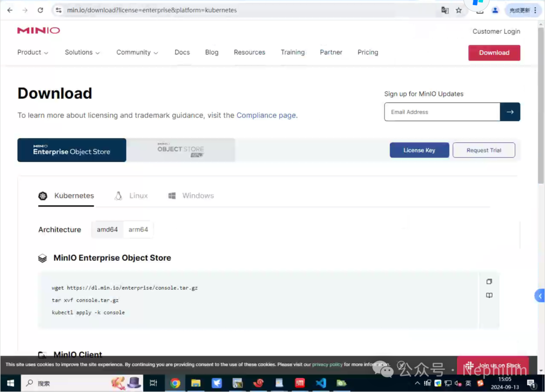
Task: Open Training in the navigation
Action: [x=293, y=52]
